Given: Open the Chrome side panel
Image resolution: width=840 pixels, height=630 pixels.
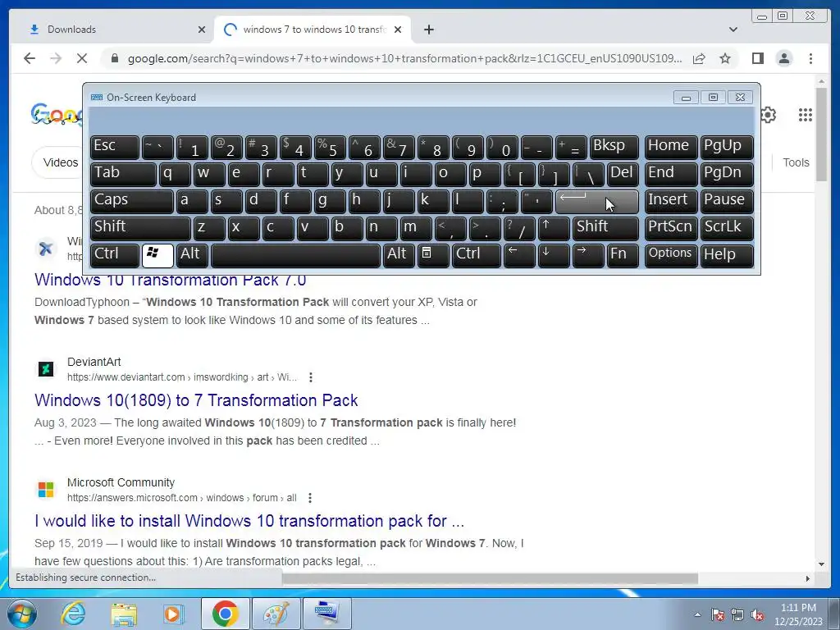Looking at the screenshot, I should pyautogui.click(x=757, y=58).
